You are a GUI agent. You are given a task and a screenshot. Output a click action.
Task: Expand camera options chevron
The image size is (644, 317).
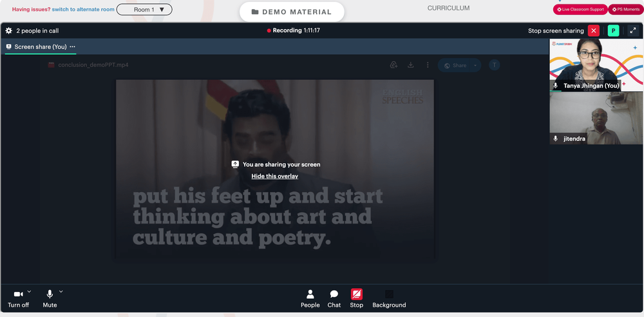29,291
